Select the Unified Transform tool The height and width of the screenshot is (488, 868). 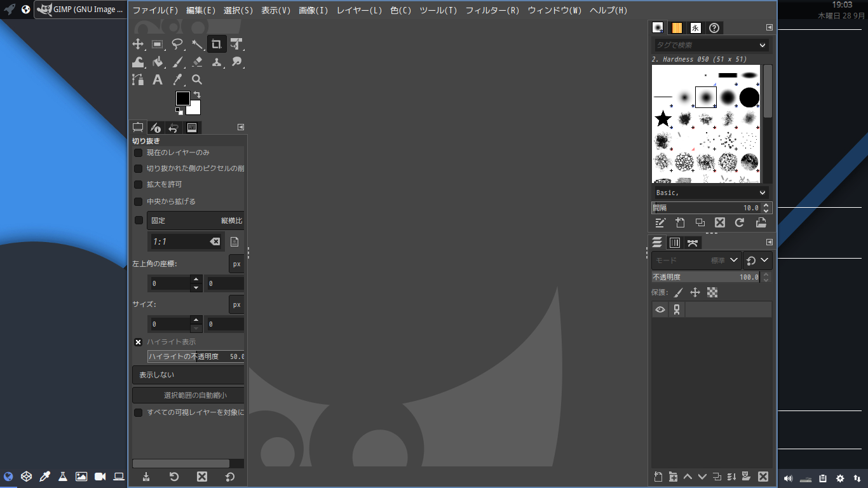pos(236,44)
